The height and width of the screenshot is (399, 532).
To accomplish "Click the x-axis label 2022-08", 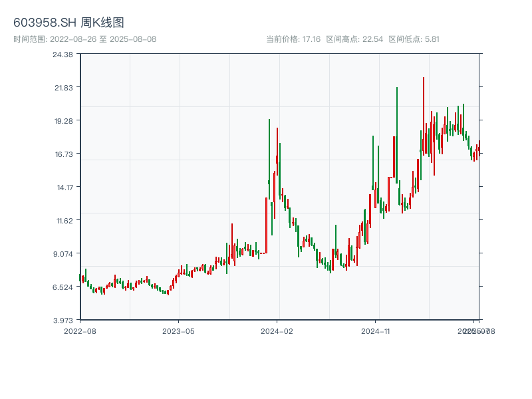I will [80, 331].
